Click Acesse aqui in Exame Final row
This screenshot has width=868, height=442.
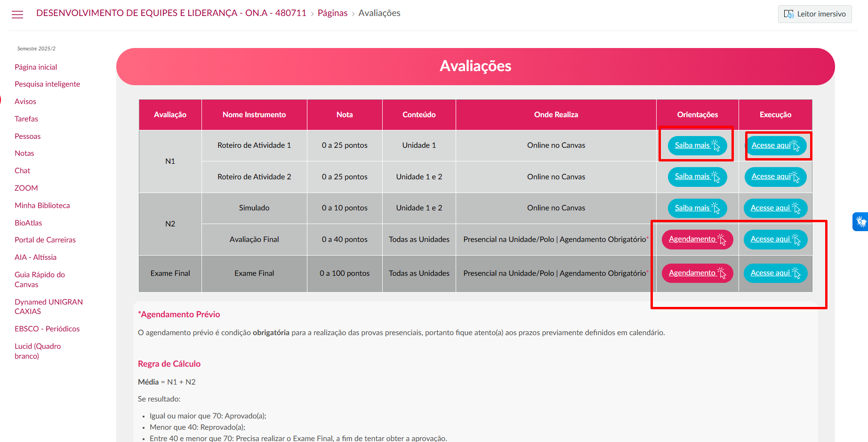(x=775, y=273)
